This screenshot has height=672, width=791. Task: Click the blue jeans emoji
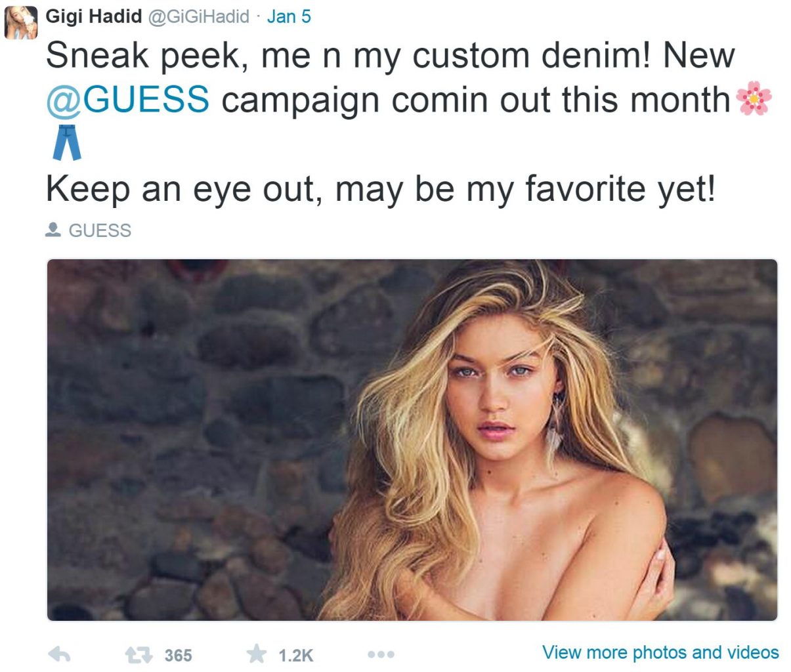66,143
